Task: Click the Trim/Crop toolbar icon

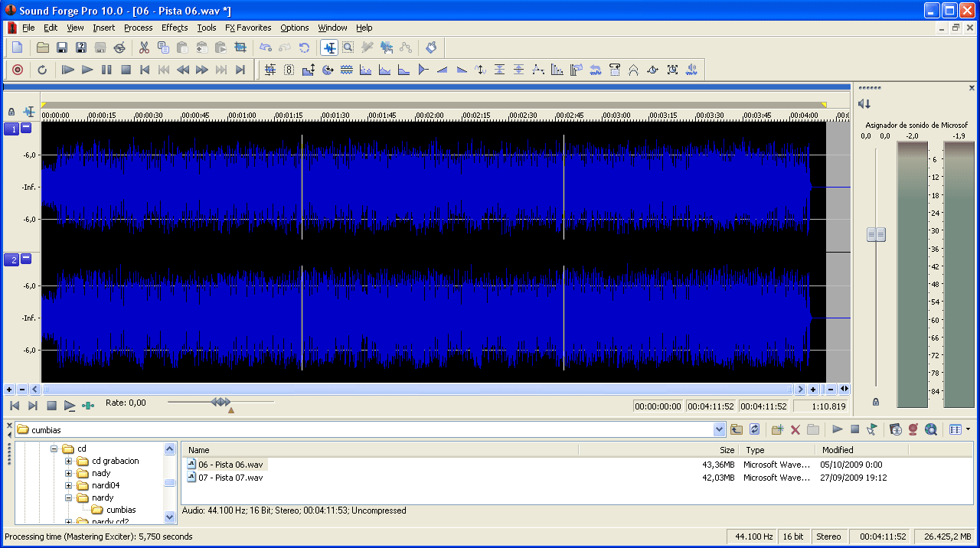Action: tap(240, 47)
